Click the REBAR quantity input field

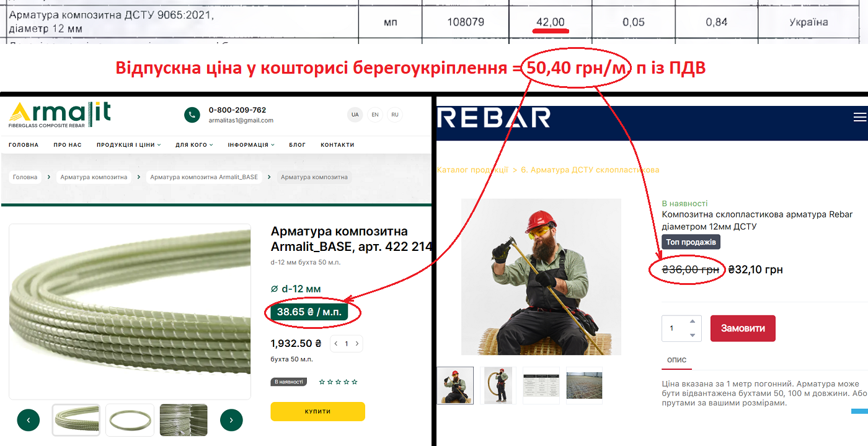681,328
